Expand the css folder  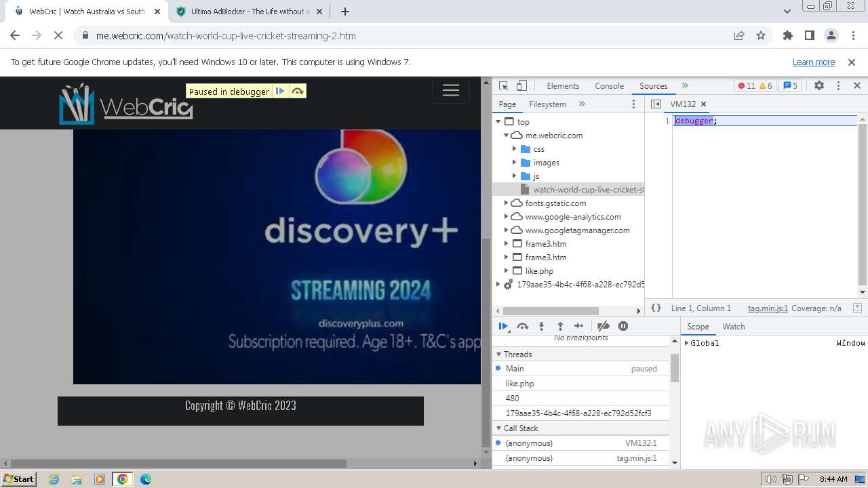point(515,149)
